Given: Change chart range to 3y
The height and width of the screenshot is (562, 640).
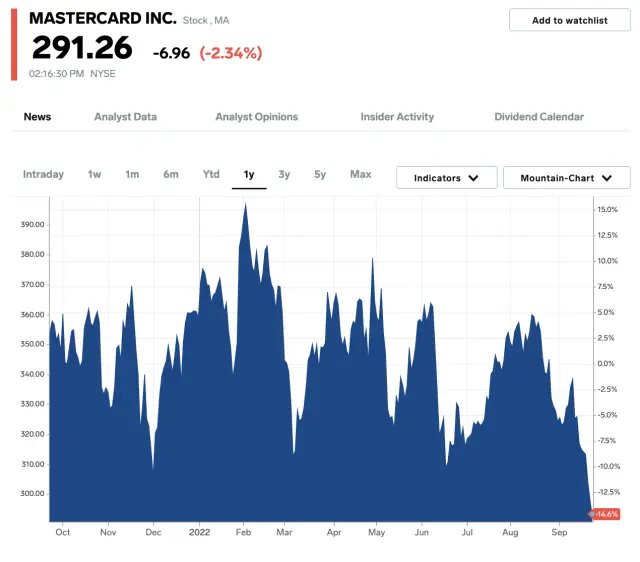Looking at the screenshot, I should pos(284,174).
